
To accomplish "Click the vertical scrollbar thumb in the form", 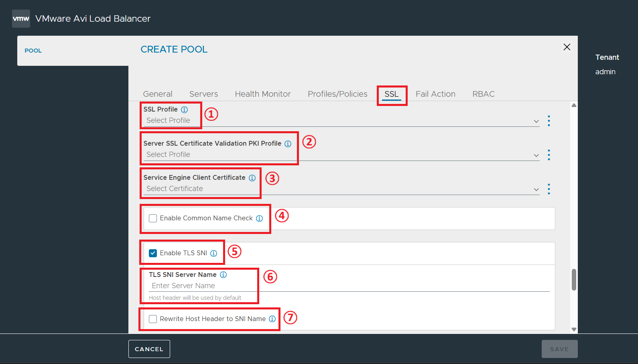I will (x=574, y=280).
